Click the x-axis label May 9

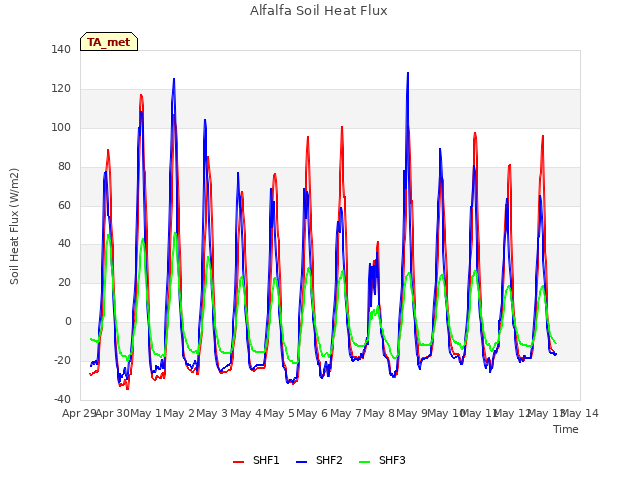point(412,413)
